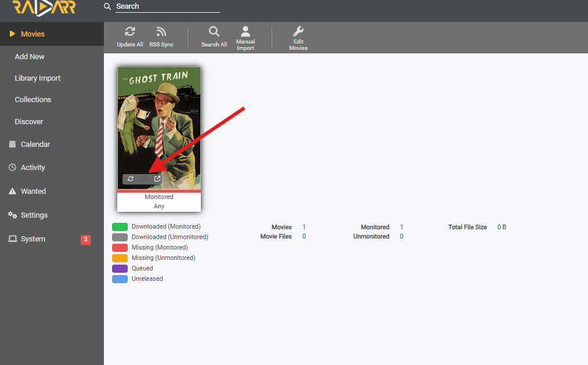Click the red Missing (Monitored) legend swatch
Screen dimensions: 588x365
pos(120,248)
